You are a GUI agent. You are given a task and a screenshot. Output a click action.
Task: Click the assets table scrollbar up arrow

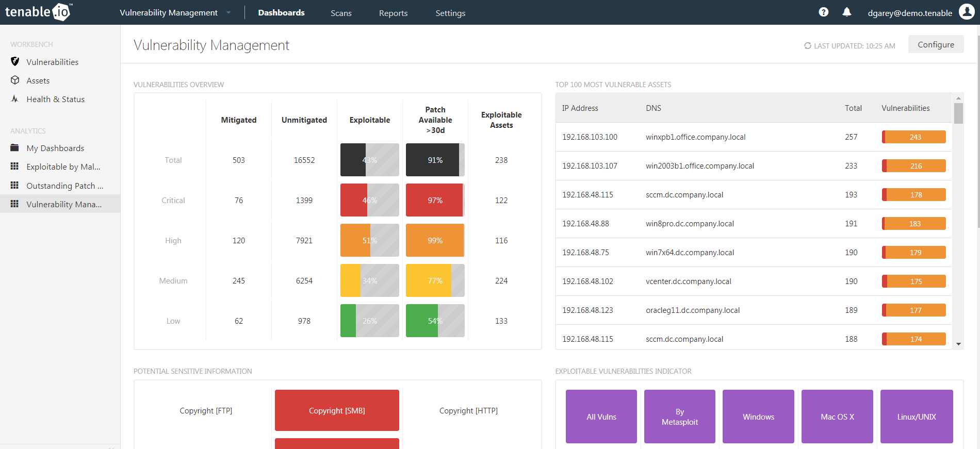click(958, 98)
